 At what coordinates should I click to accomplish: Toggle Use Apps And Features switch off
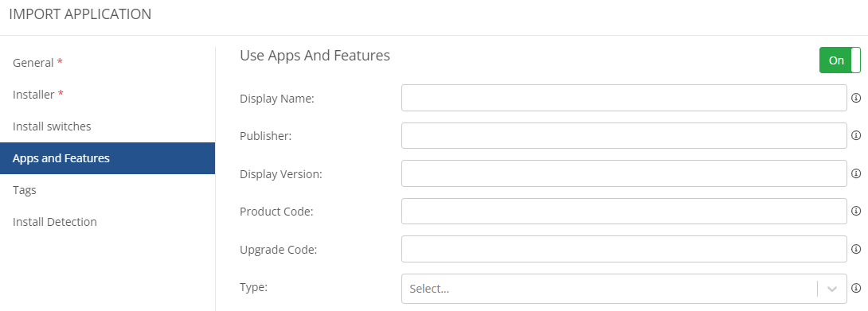click(840, 60)
